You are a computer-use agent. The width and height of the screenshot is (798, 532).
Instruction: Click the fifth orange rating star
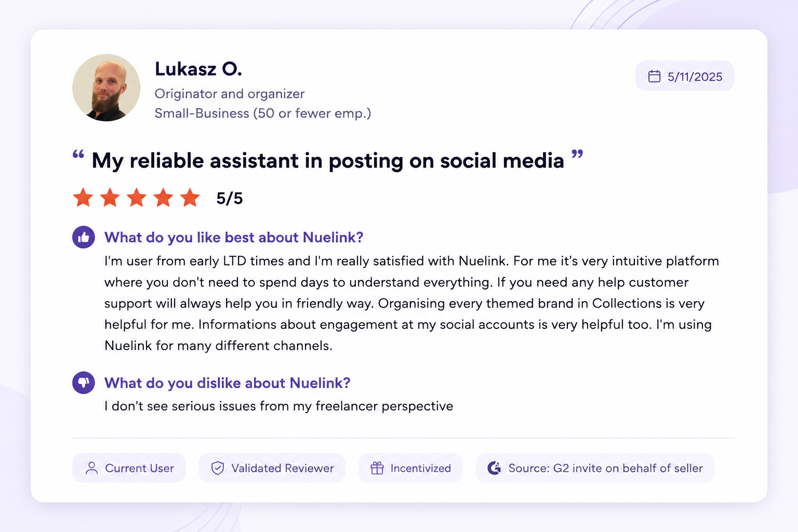(190, 197)
